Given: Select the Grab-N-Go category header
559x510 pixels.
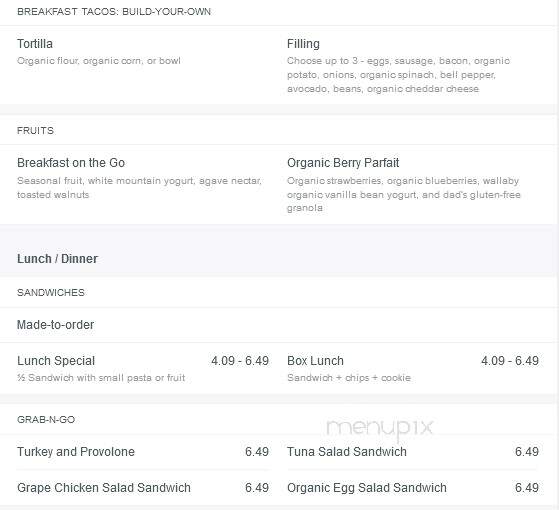Looking at the screenshot, I should [46, 419].
